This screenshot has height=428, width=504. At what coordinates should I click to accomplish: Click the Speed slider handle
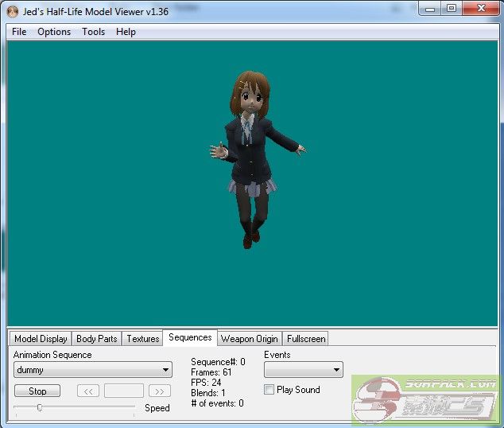(x=39, y=407)
